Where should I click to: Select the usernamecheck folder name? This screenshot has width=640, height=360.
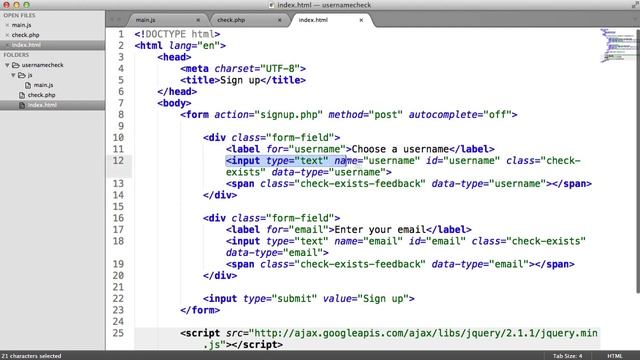(x=42, y=65)
